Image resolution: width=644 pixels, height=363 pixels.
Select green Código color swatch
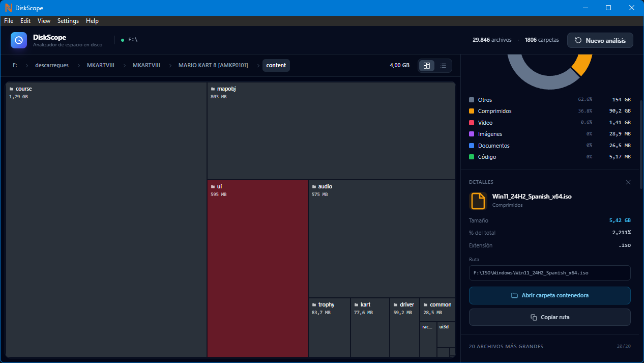click(472, 157)
